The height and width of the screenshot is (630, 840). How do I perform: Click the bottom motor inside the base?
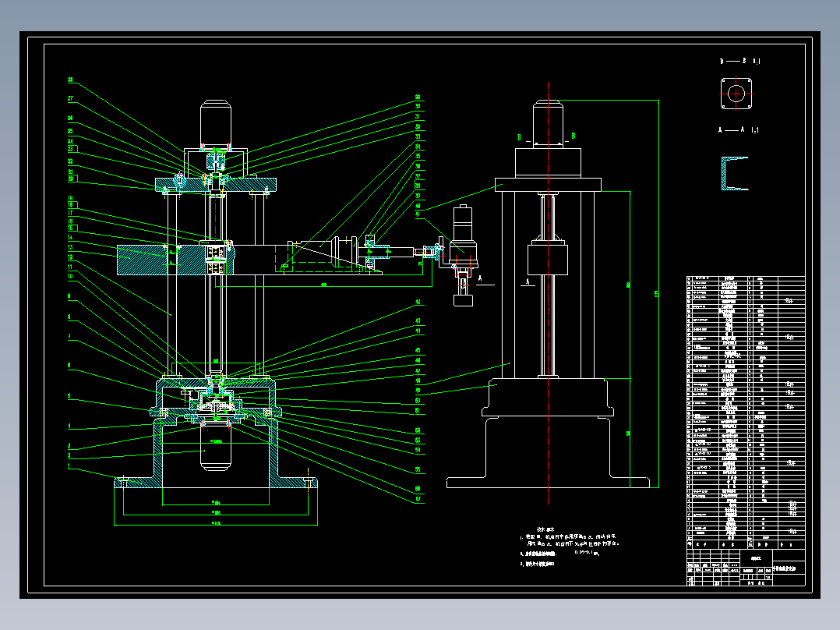click(216, 446)
